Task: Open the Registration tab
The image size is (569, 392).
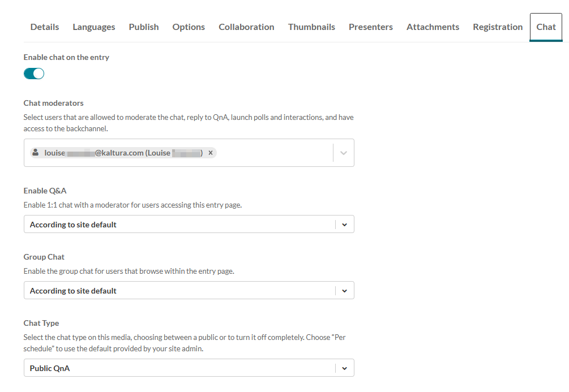Action: coord(498,27)
